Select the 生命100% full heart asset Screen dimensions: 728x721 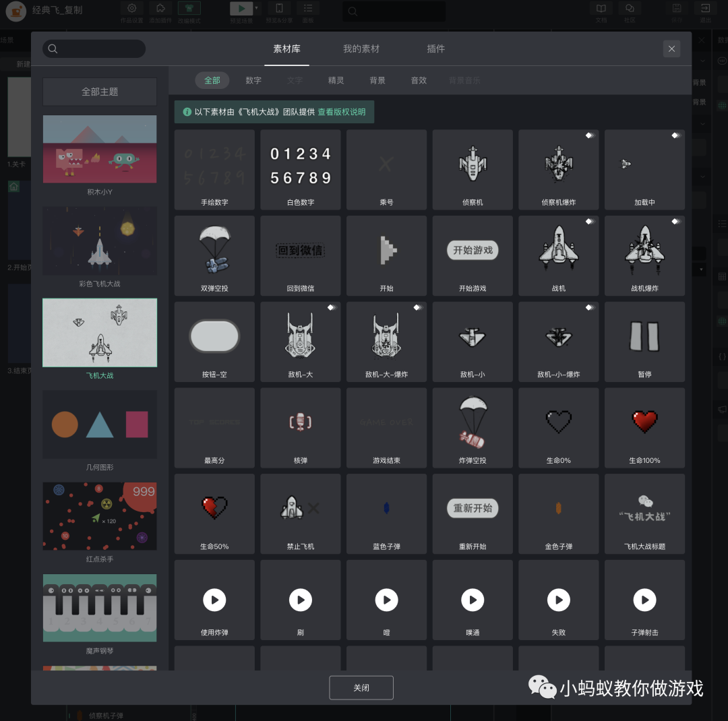click(645, 428)
